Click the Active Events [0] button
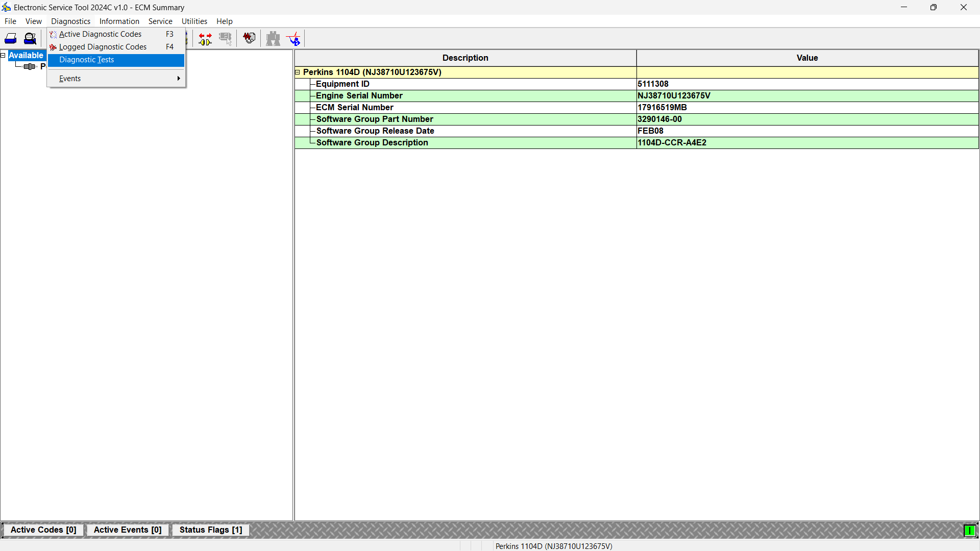The image size is (980, 551). pos(128,530)
